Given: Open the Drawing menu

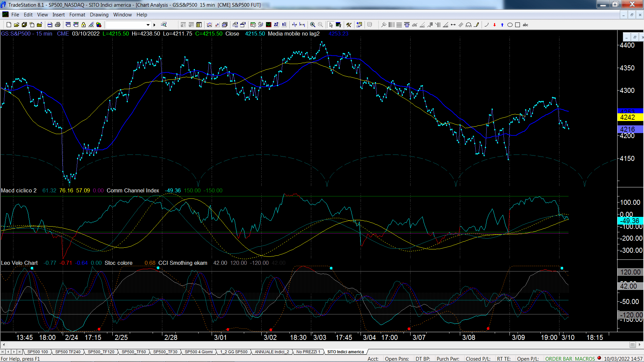Looking at the screenshot, I should pyautogui.click(x=99, y=15).
